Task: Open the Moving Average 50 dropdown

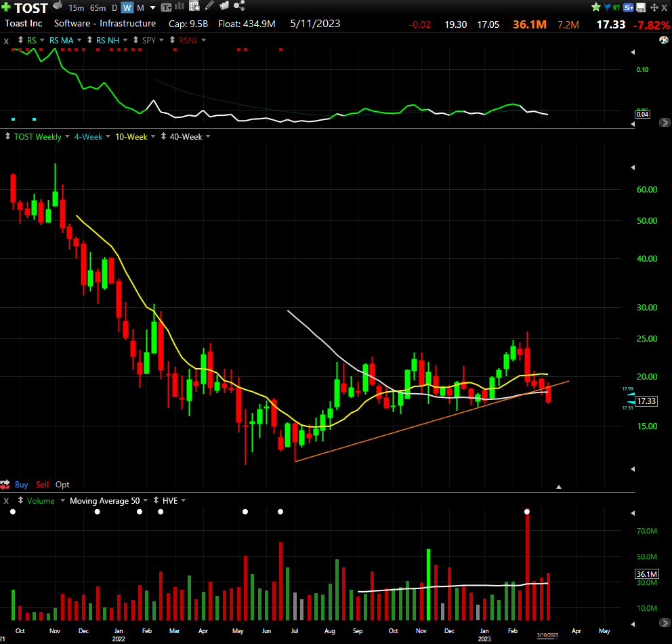Action: click(x=146, y=500)
